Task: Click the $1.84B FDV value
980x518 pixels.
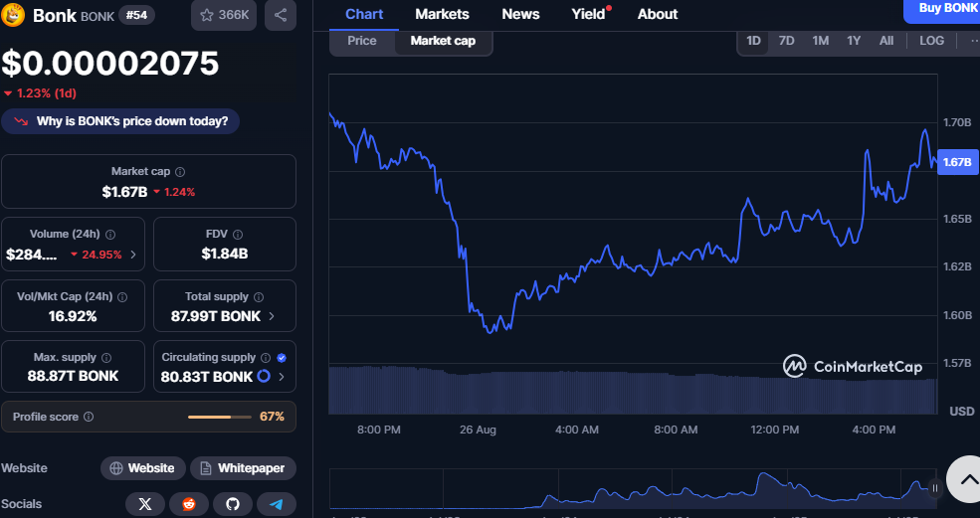Action: 225,254
